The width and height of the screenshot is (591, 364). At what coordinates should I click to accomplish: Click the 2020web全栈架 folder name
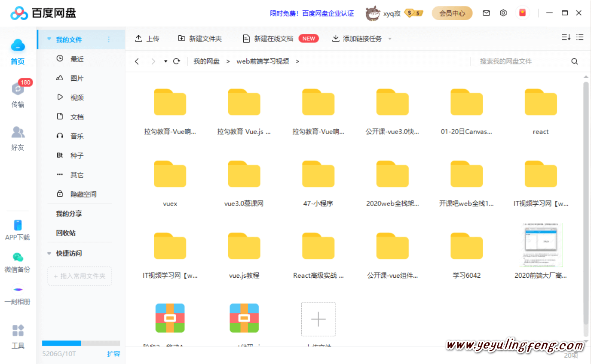(392, 203)
